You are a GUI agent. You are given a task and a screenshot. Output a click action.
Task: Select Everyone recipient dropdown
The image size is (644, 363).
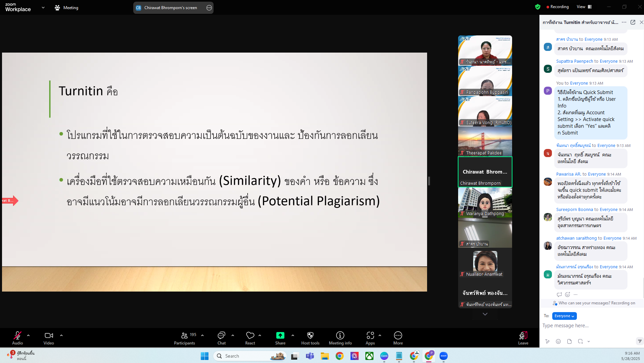[564, 316]
